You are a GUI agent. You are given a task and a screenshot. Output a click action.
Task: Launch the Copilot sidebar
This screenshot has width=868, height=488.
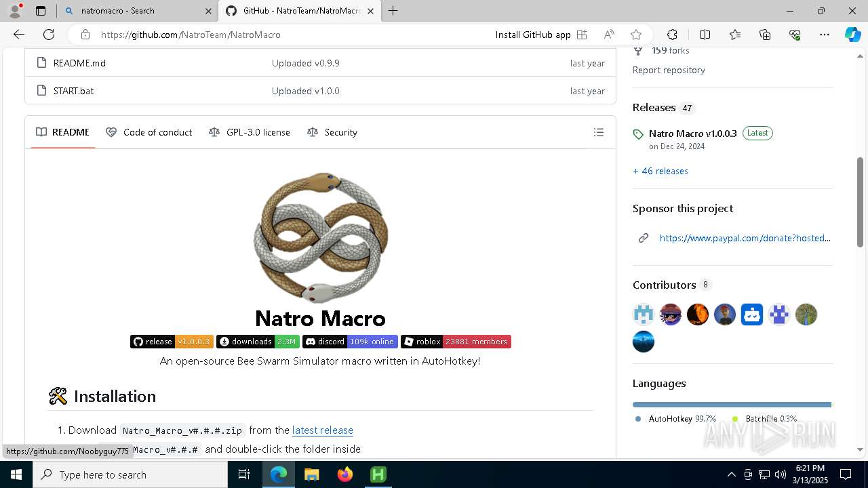pyautogui.click(x=852, y=35)
